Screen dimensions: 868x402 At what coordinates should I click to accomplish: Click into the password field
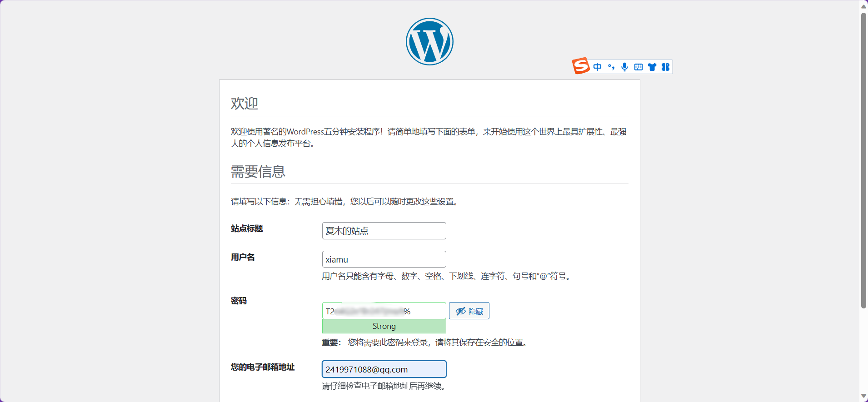384,311
